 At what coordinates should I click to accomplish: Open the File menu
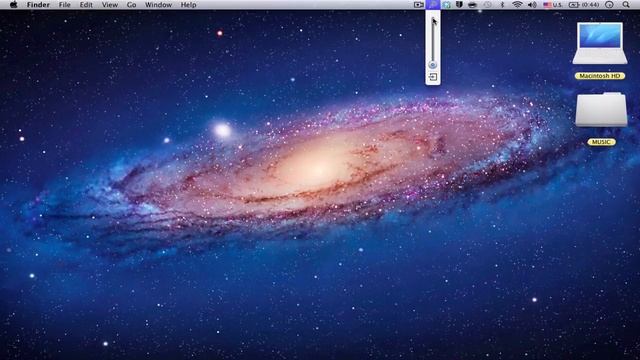(x=64, y=5)
